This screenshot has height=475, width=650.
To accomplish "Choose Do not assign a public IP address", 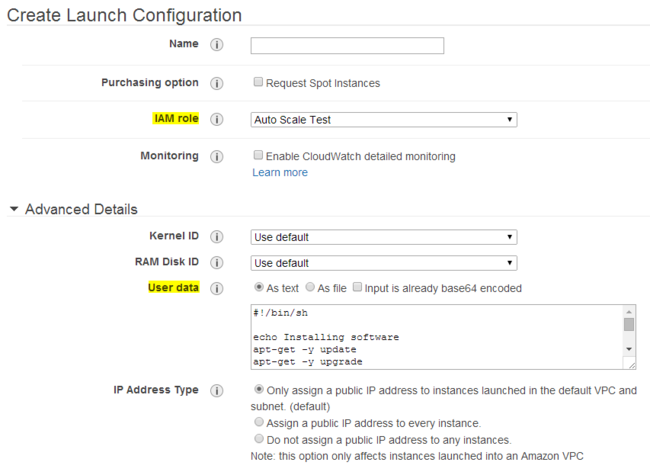I will 259,439.
